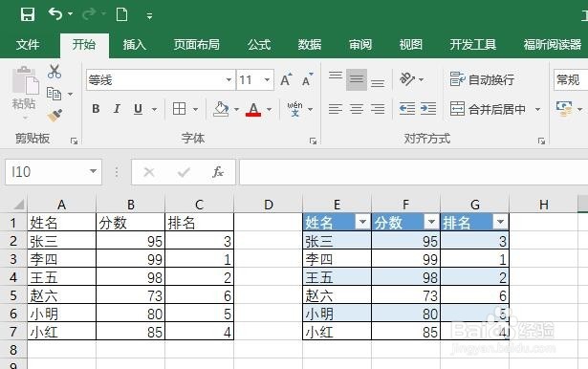The width and height of the screenshot is (588, 369).
Task: Toggle Bold formatting
Action: point(96,109)
